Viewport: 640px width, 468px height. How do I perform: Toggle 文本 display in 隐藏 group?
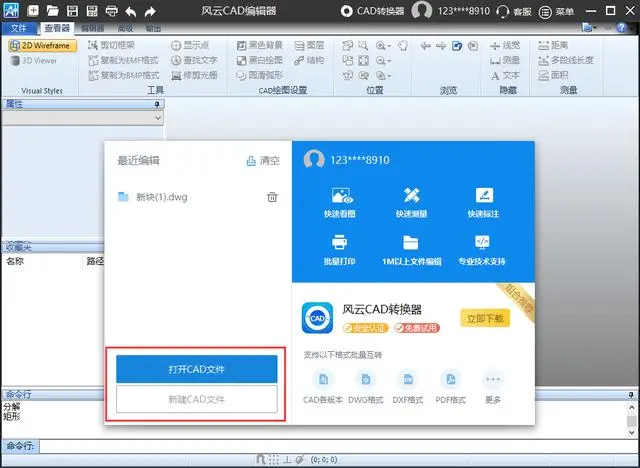coord(505,75)
